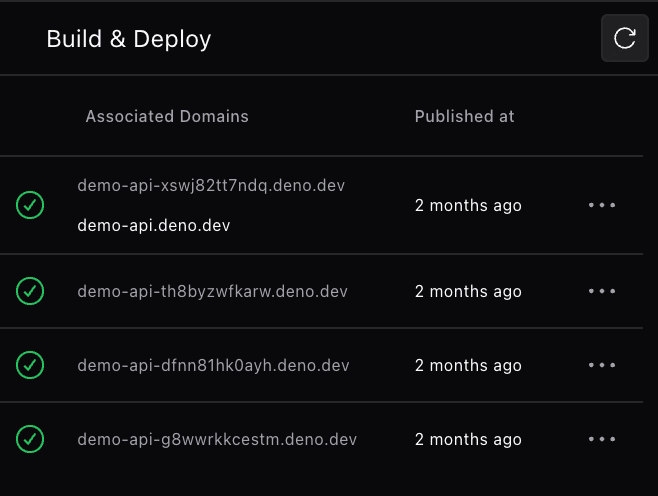
Task: Click the Associated Domains column header
Action: click(167, 116)
